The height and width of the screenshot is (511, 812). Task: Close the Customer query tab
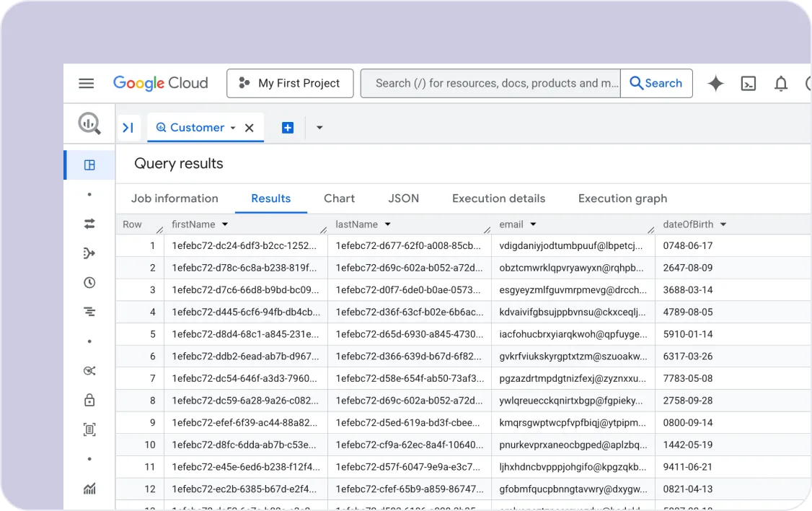(250, 128)
